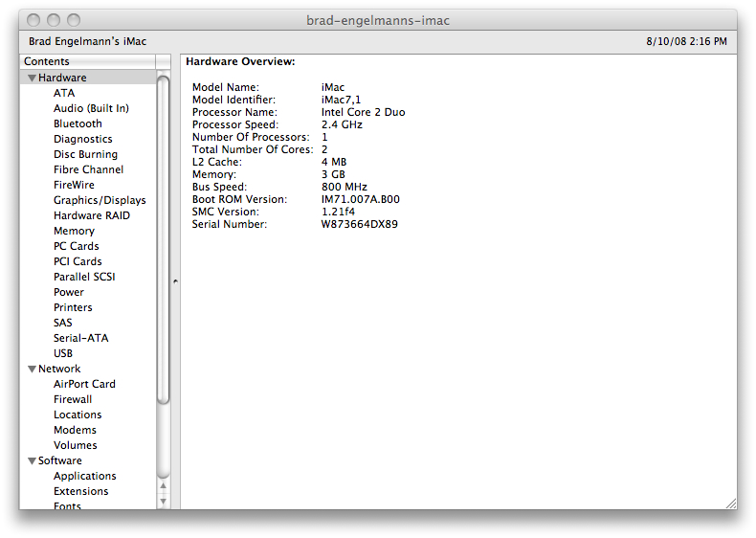The width and height of the screenshot is (756, 538).
Task: Click the sidebar vertical scrollbar thumb
Action: tap(164, 240)
